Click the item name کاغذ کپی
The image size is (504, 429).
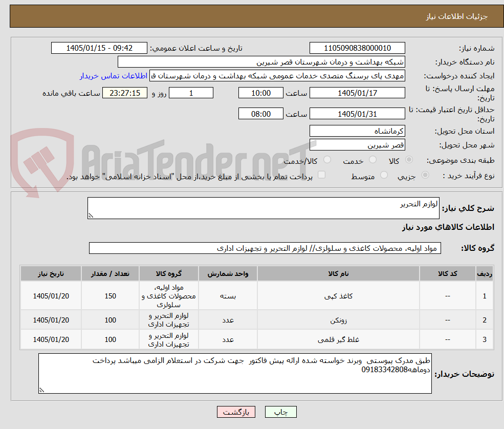click(x=338, y=296)
